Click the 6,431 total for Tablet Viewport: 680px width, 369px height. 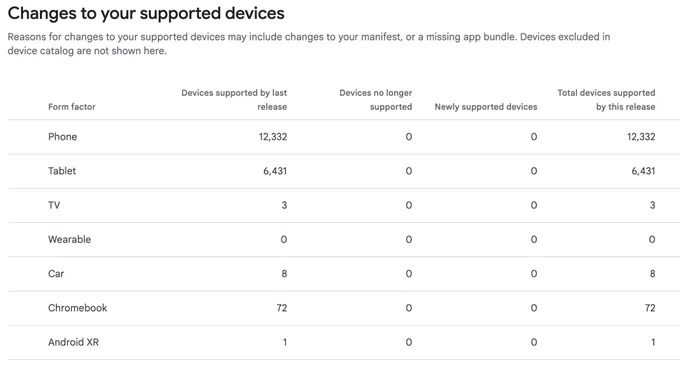643,171
